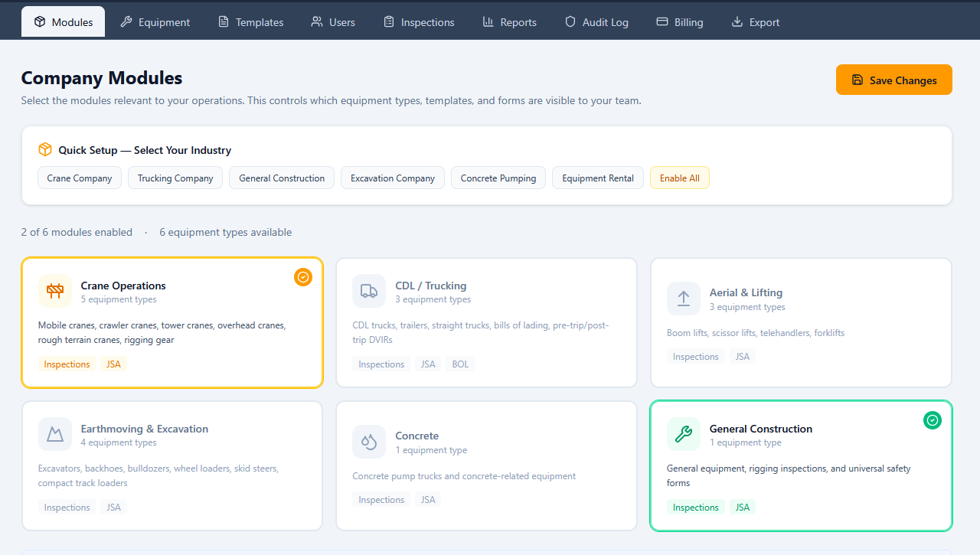
Task: Uncheck the green General Construction checkmark
Action: pyautogui.click(x=932, y=420)
